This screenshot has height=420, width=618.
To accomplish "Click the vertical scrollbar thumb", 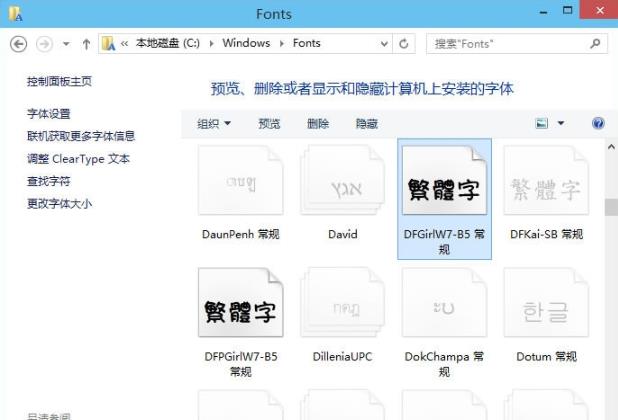I will [x=610, y=207].
